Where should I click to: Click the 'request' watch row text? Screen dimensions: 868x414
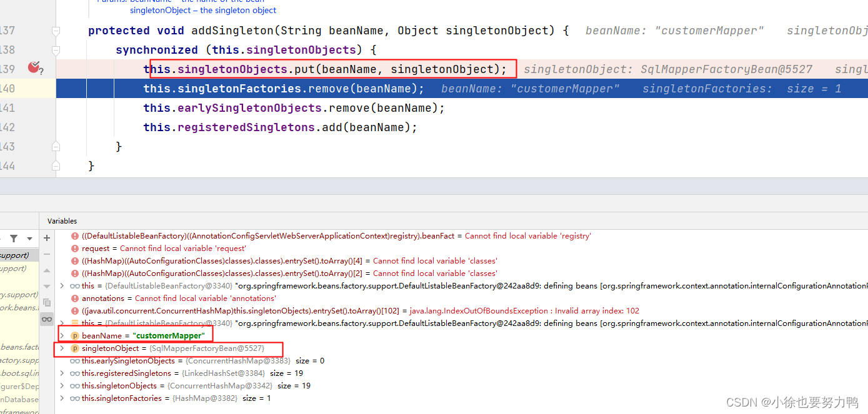pos(164,249)
